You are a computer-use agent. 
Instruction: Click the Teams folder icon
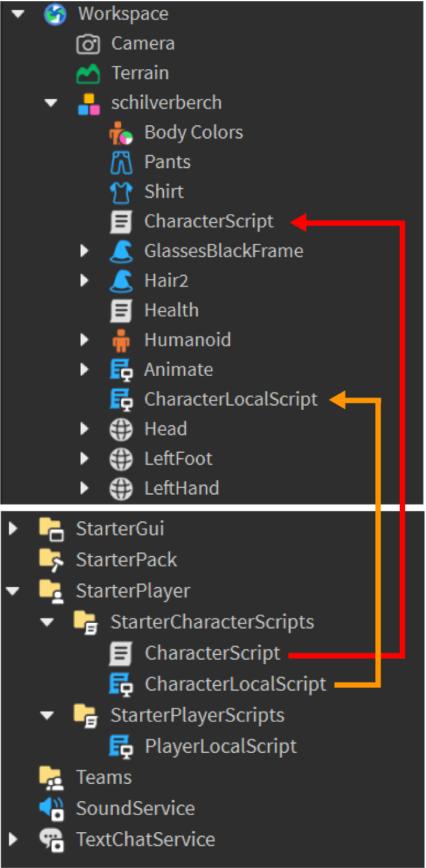click(51, 777)
